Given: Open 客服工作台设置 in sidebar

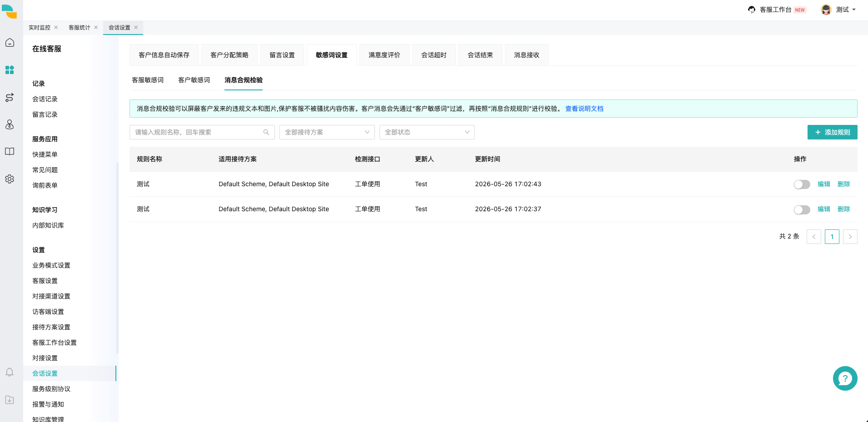Looking at the screenshot, I should pos(55,343).
